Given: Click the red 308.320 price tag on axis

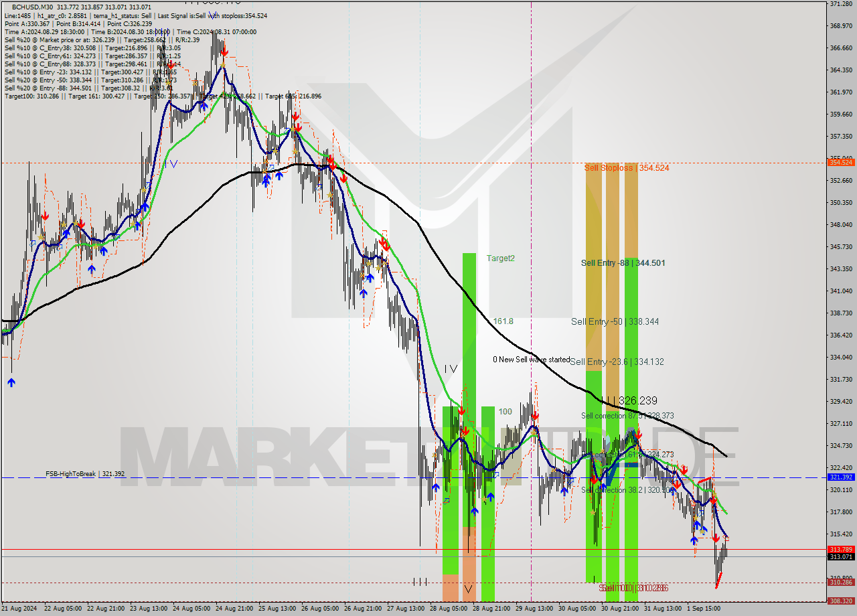Looking at the screenshot, I should [x=840, y=601].
